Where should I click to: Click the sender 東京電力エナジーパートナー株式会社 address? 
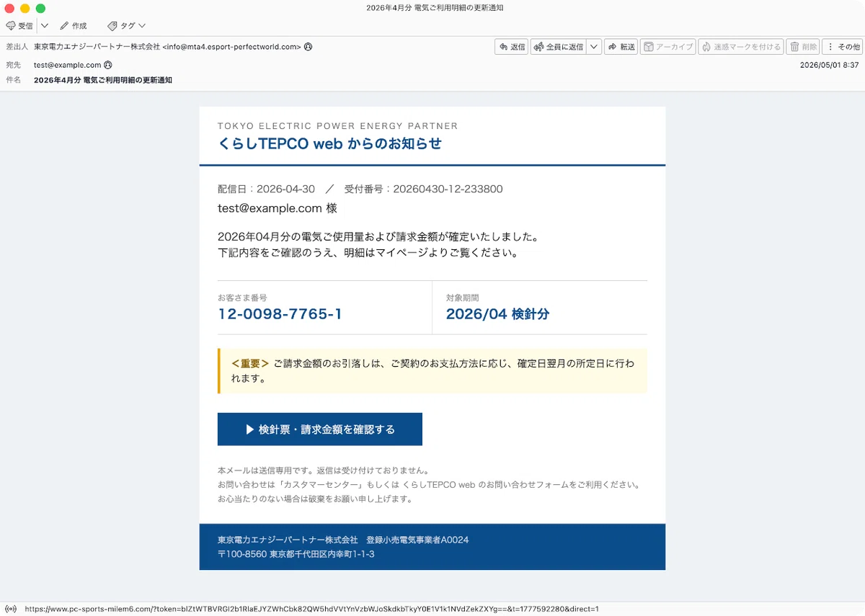(x=167, y=47)
